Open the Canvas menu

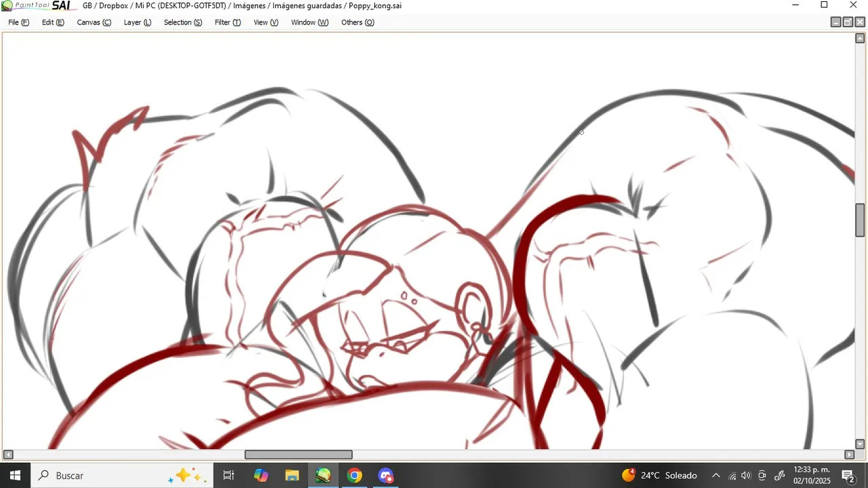click(x=94, y=22)
